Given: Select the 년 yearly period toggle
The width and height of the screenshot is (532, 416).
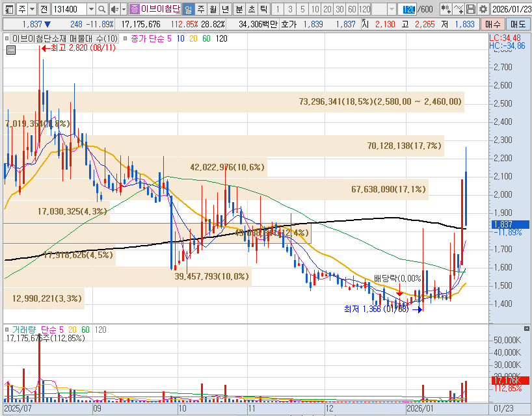Looking at the screenshot, I should pos(225,9).
